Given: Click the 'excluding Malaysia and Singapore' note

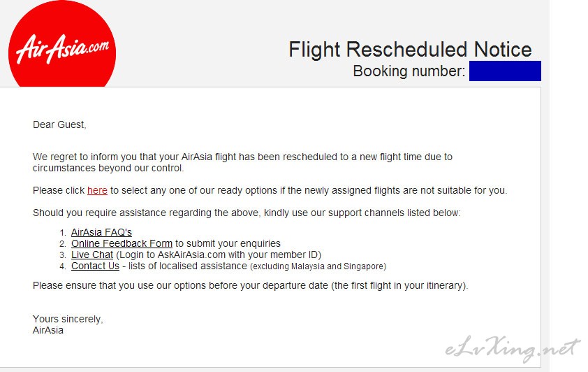Looking at the screenshot, I should (318, 266).
